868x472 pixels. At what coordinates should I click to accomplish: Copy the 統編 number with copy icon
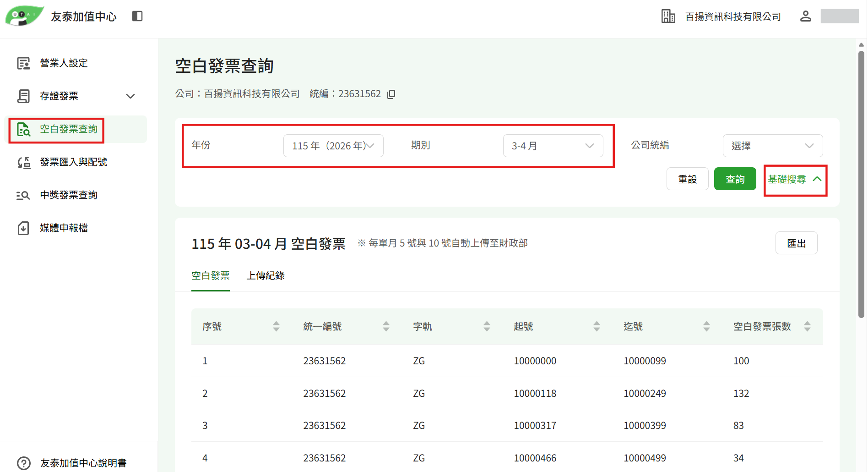click(x=391, y=94)
